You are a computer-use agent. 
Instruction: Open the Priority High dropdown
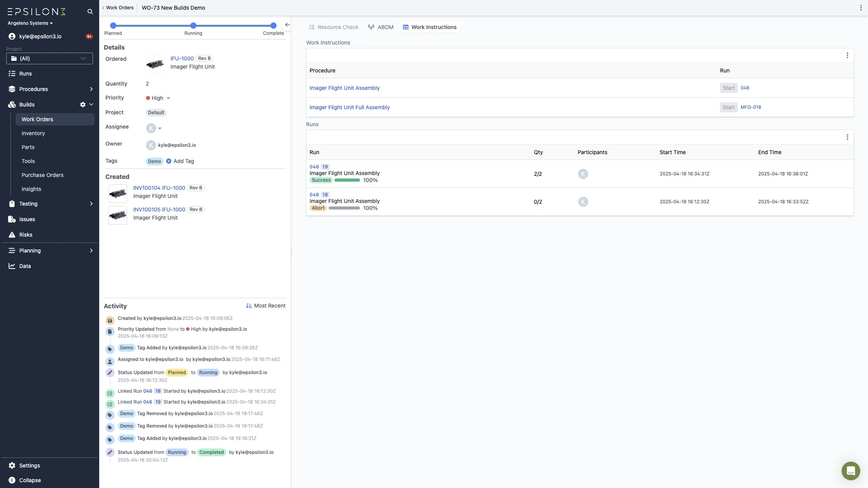pyautogui.click(x=158, y=98)
